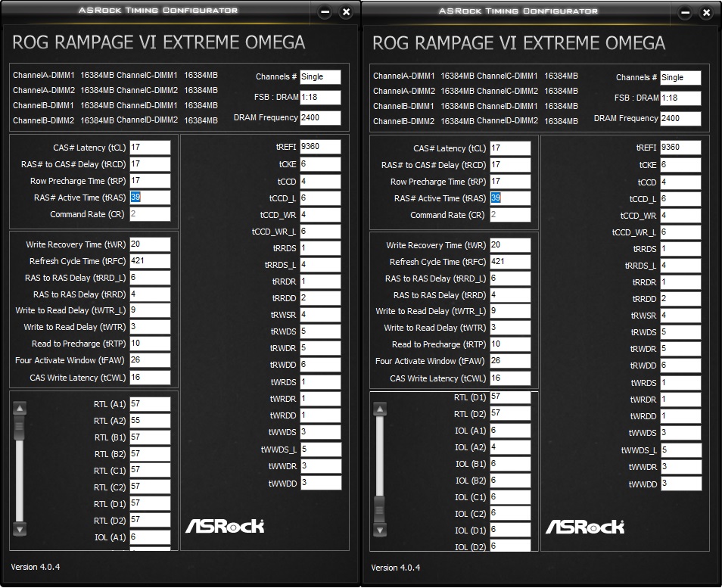The image size is (722, 588).
Task: Click the highlighted tRAS field, right window
Action: pyautogui.click(x=510, y=198)
